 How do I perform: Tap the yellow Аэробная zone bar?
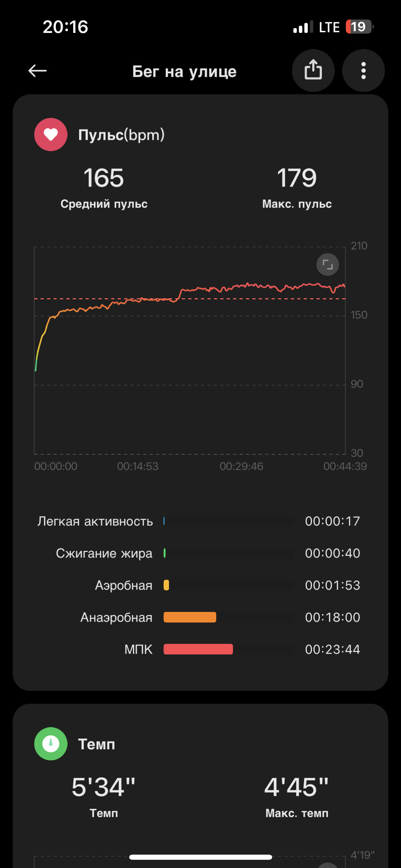pos(166,585)
